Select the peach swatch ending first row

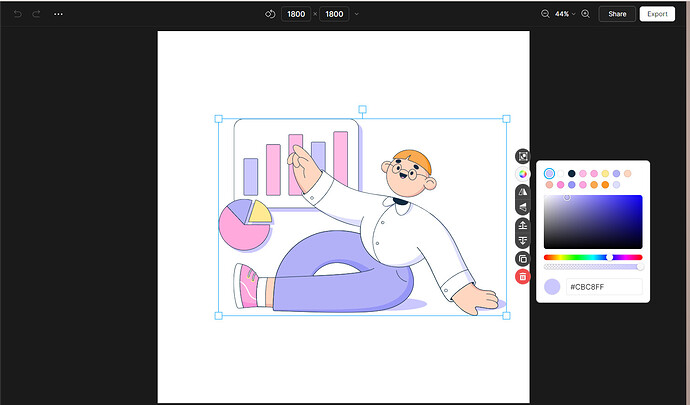tap(628, 173)
